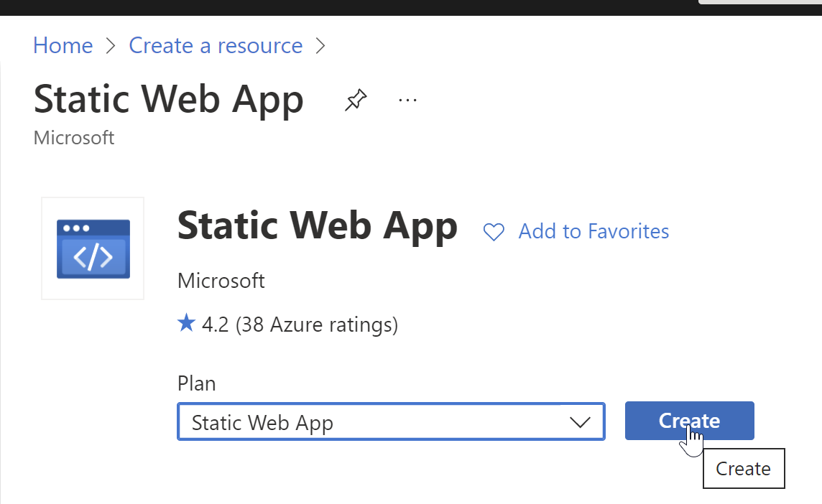Click the bold Static Web App product heading
The height and width of the screenshot is (504, 822).
[x=317, y=225]
